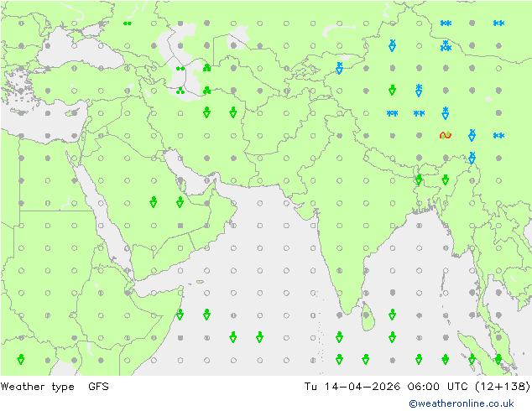Viewport: 532px width, 411px height.
Task: Select the 'Weather type' label text
Action: pyautogui.click(x=37, y=387)
